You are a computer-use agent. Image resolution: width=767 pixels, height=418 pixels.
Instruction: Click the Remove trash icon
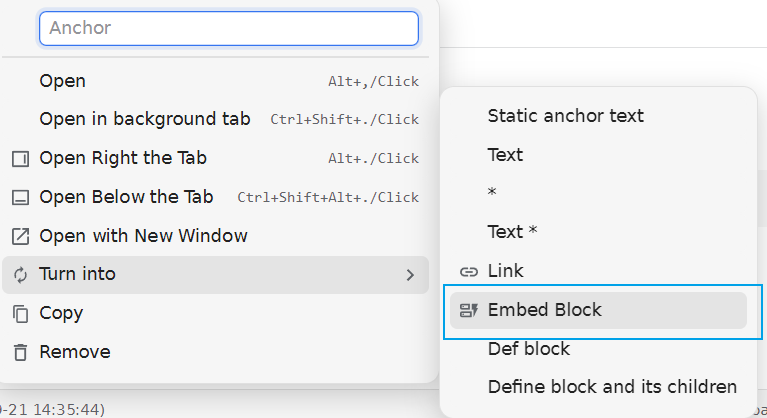(20, 353)
